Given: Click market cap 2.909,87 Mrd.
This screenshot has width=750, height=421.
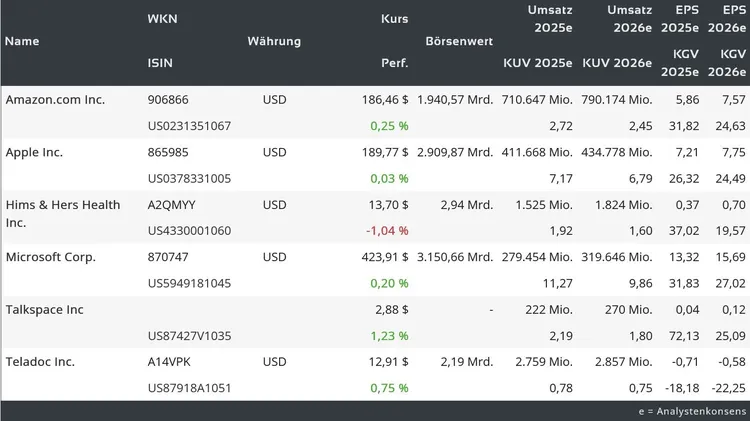Looking at the screenshot, I should [455, 152].
